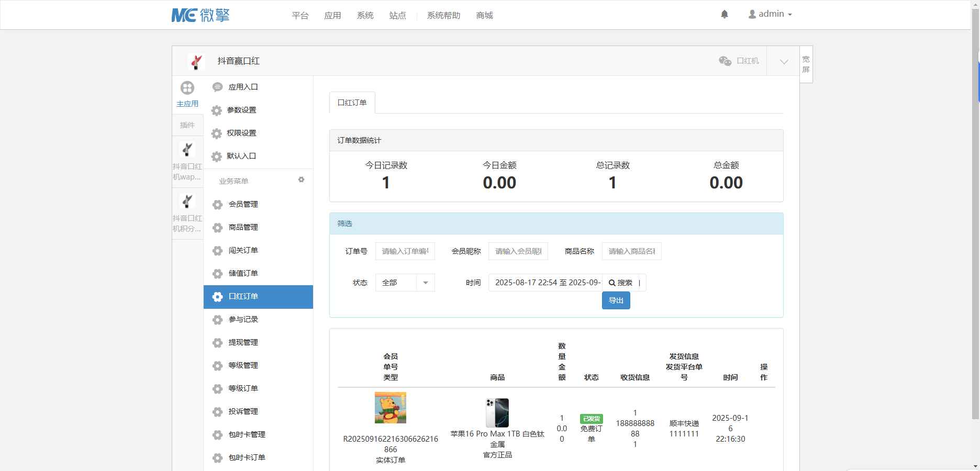Click the 主应用 grid icon

tap(187, 87)
